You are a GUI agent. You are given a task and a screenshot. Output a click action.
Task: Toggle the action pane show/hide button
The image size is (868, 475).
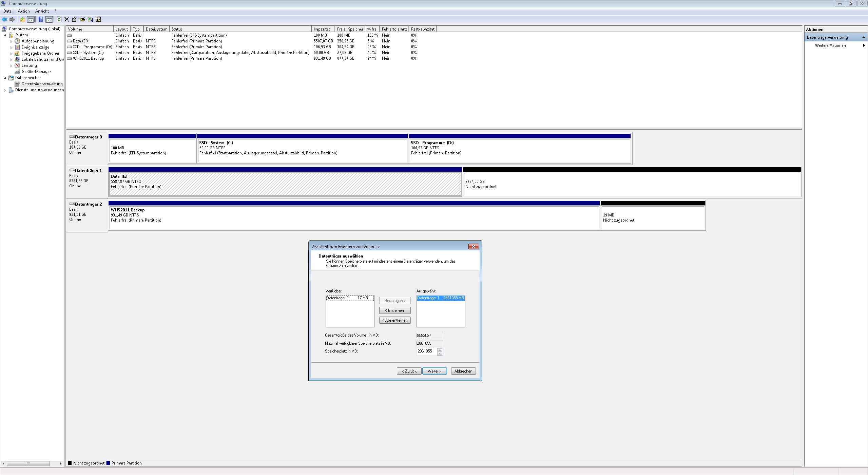point(49,19)
